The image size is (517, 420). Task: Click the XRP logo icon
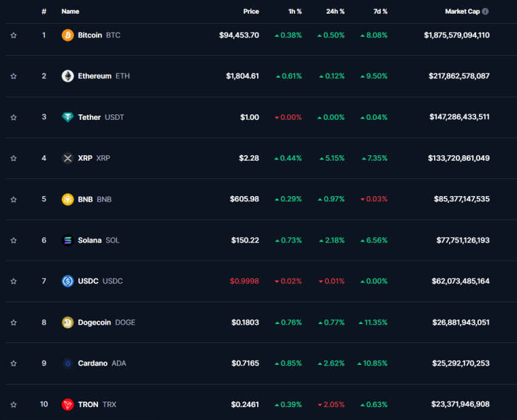(67, 159)
